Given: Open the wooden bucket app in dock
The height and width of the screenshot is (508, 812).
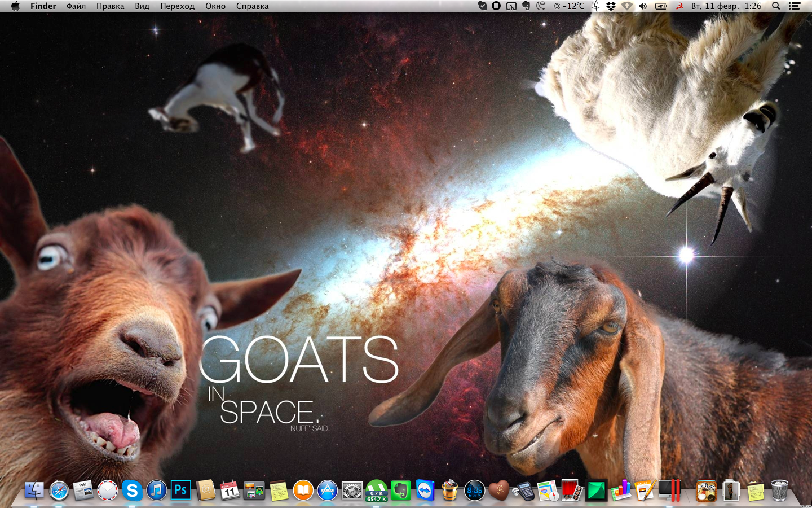Looking at the screenshot, I should [449, 491].
